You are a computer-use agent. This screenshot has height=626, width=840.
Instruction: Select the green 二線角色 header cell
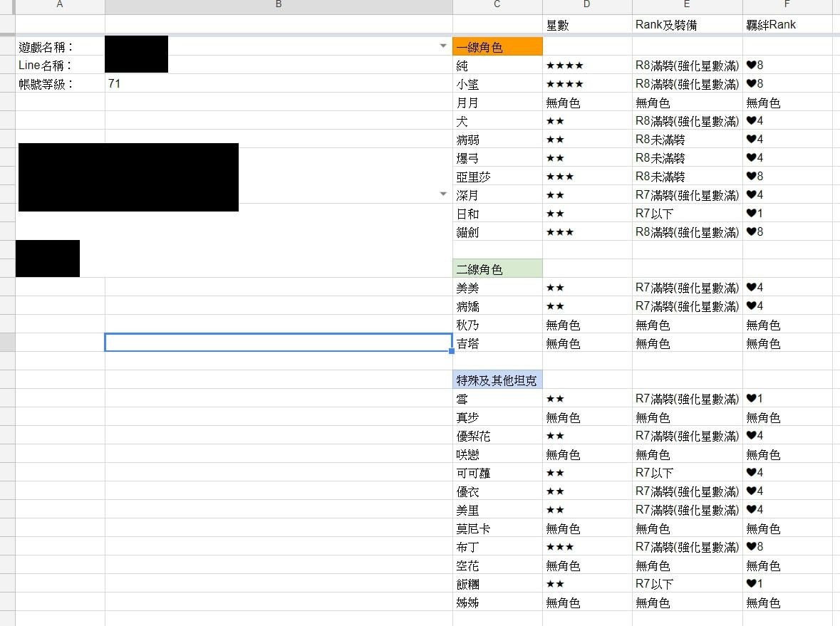click(x=498, y=269)
